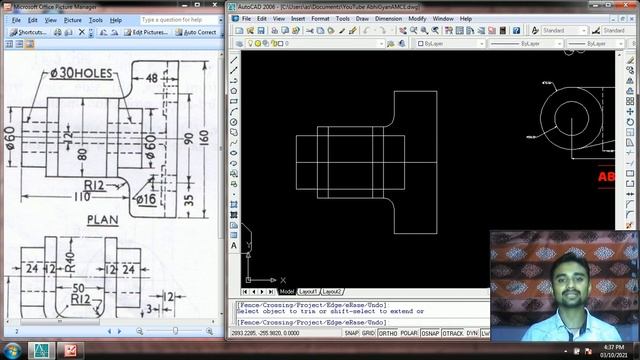This screenshot has height=360, width=640.
Task: Toggle layer 0 on/off lightbulb
Action: [x=250, y=43]
